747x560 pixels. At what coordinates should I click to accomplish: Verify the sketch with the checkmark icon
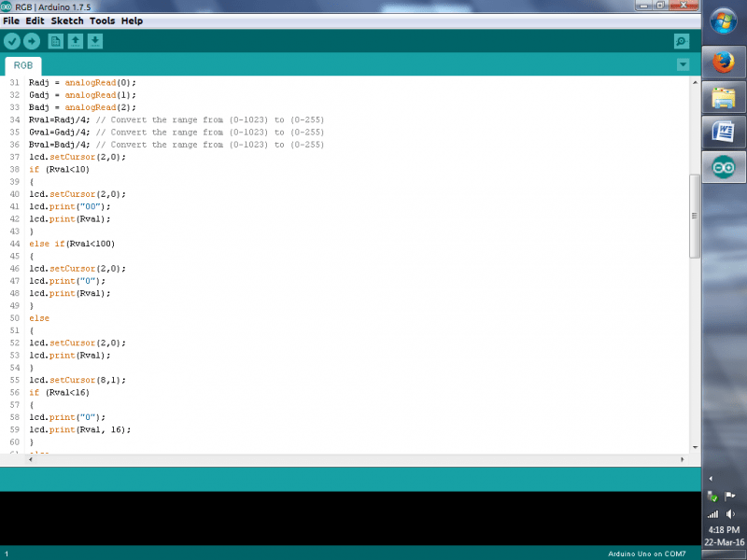[x=12, y=40]
